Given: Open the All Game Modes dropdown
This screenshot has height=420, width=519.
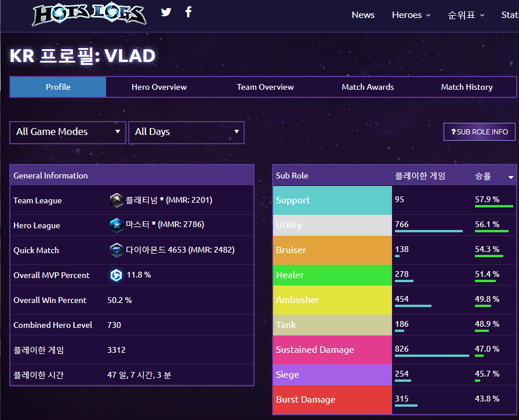Looking at the screenshot, I should coord(68,132).
